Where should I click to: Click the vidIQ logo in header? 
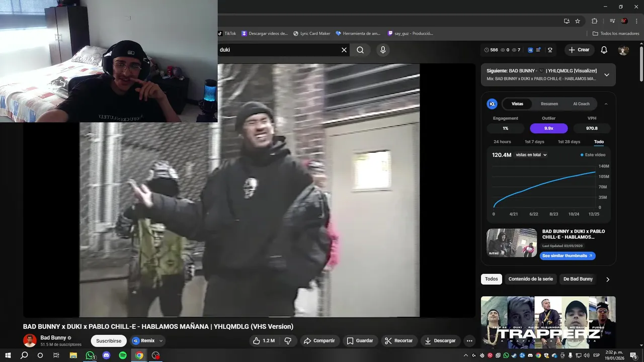tap(530, 50)
